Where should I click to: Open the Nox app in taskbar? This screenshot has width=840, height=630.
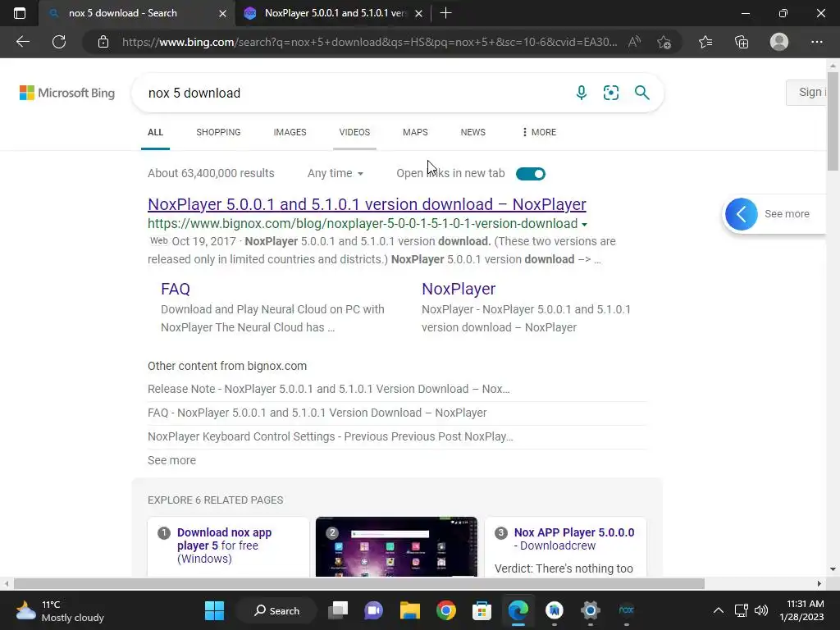pos(626,610)
